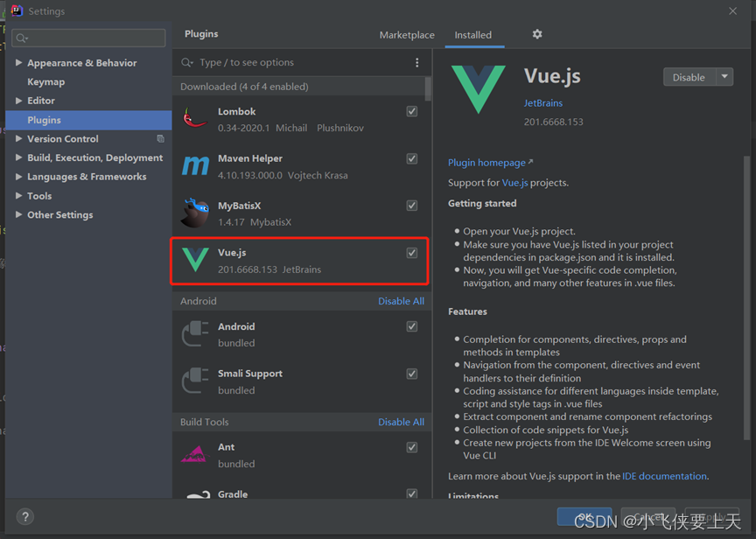Viewport: 756px width, 539px height.
Task: Expand the Tools settings node
Action: tap(18, 195)
